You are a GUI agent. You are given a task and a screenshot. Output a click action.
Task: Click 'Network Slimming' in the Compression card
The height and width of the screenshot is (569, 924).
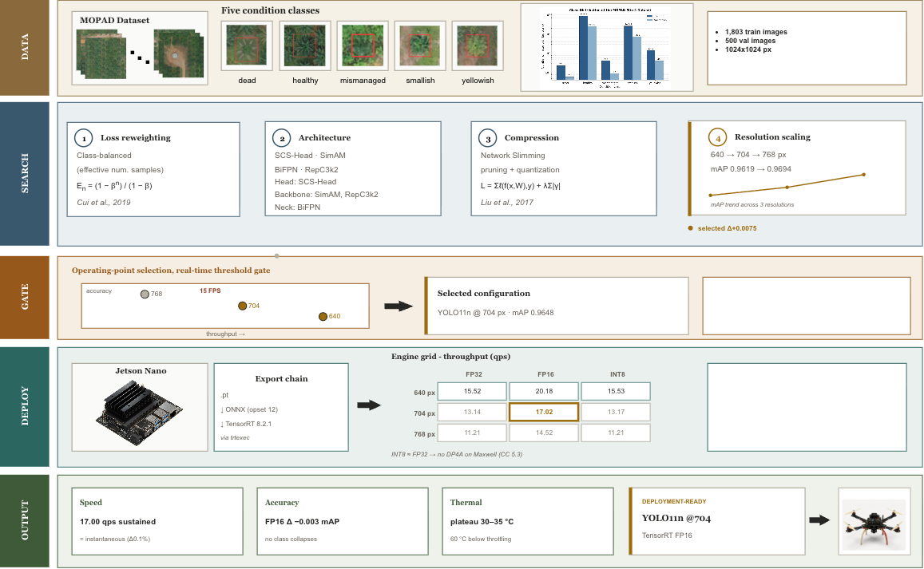(x=513, y=156)
